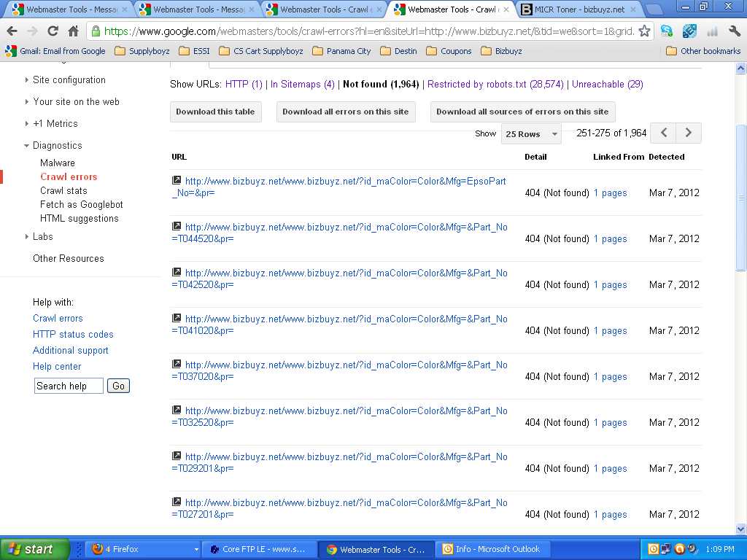
Task: Open Malware in Diagnostics menu
Action: [x=58, y=163]
